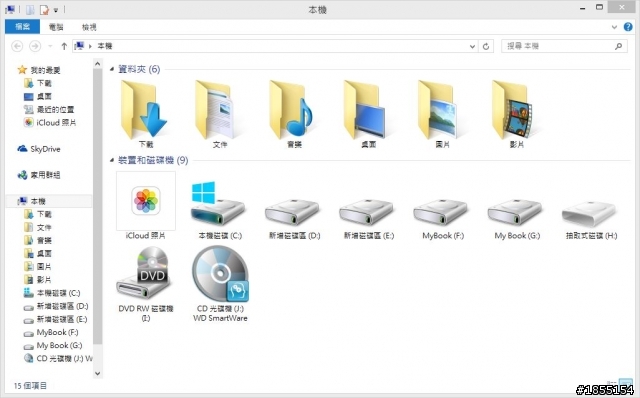Select MyBook (F:) in the sidebar tree
The width and height of the screenshot is (640, 398).
pos(57,332)
